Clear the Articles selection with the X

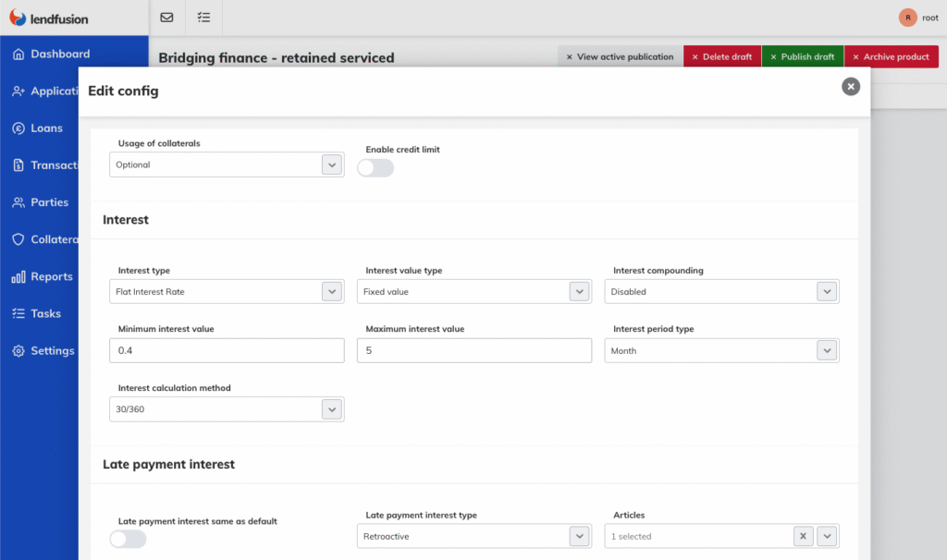[804, 536]
